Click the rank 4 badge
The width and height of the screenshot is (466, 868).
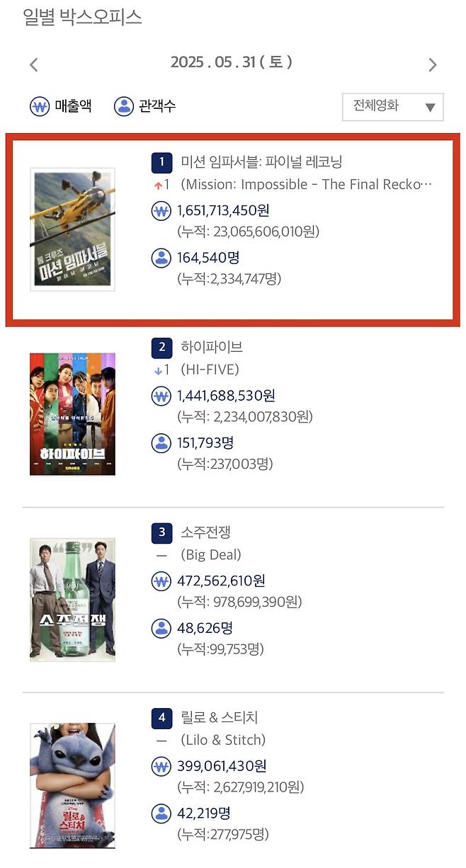(161, 718)
